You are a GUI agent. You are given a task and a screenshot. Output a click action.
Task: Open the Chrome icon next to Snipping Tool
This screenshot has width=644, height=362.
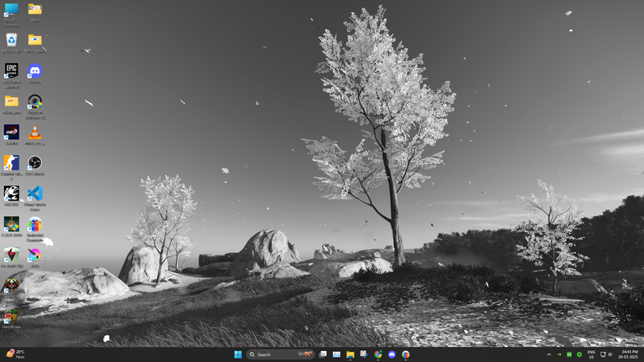point(378,354)
